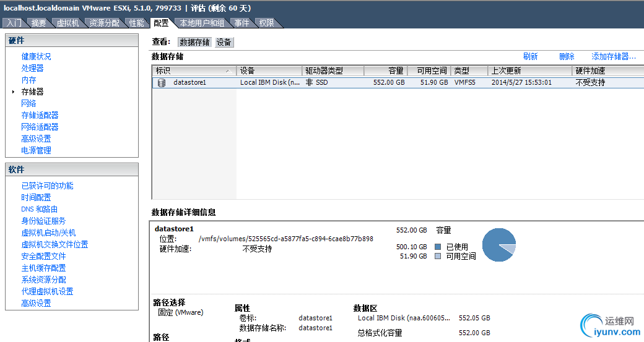The height and width of the screenshot is (342, 644).
Task: Click the Local IBM Disk (n... device cell
Action: 270,82
